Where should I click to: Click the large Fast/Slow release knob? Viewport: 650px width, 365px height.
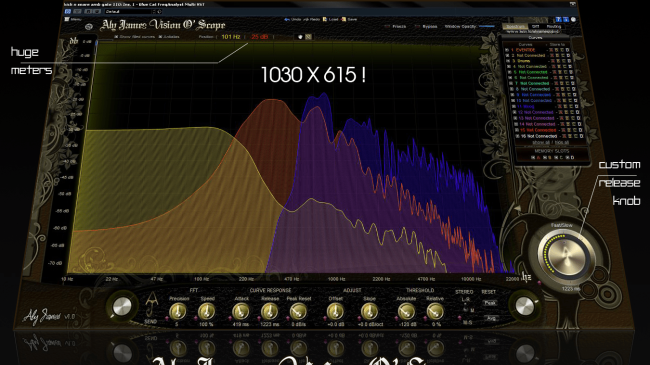point(564,253)
